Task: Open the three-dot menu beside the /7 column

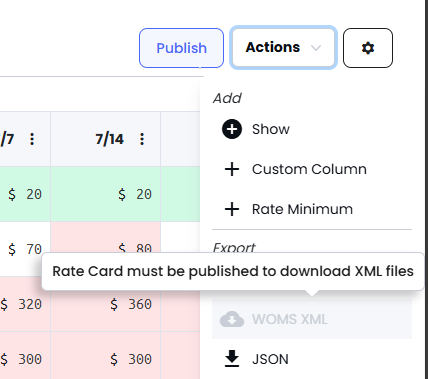Action: point(32,139)
